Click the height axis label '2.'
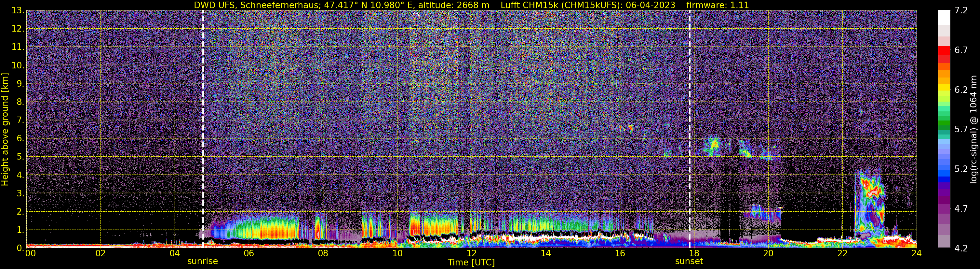Image resolution: width=980 pixels, height=269 pixels. 20,212
